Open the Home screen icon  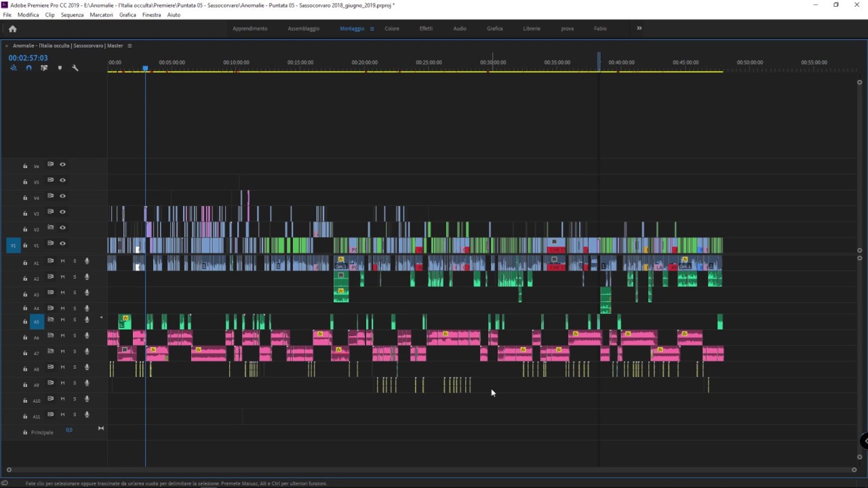click(12, 28)
